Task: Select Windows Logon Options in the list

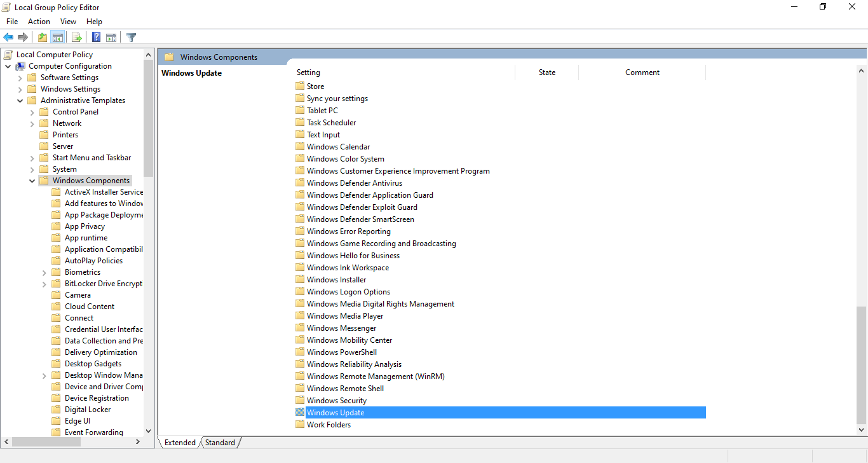Action: pyautogui.click(x=348, y=292)
